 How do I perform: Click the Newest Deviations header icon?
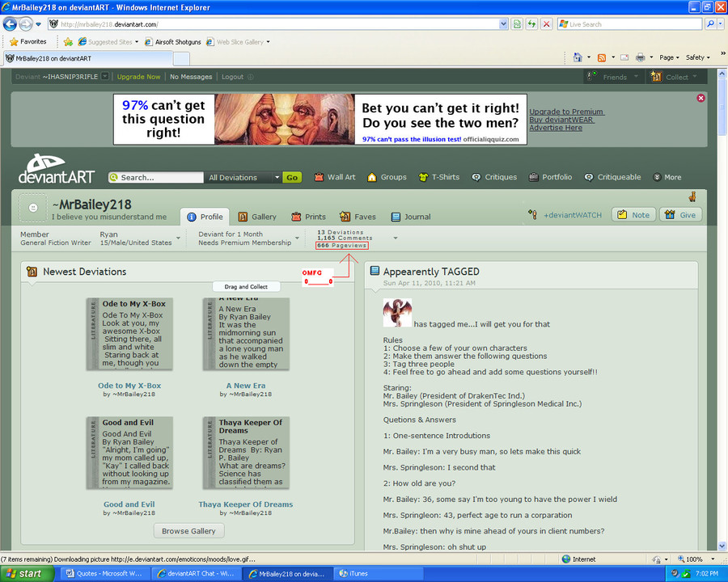(32, 272)
